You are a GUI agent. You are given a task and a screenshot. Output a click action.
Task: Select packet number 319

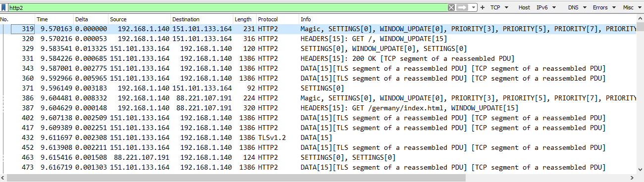pos(28,29)
